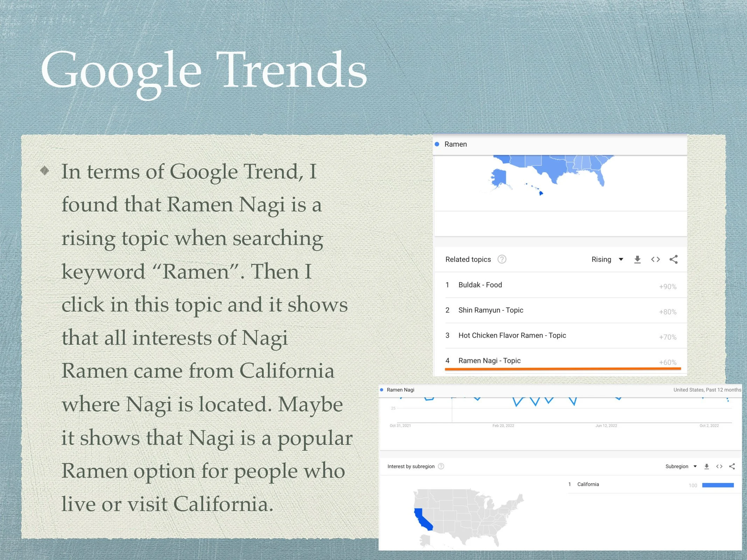Click California's blue interest bar
This screenshot has width=747, height=560.
click(x=718, y=485)
